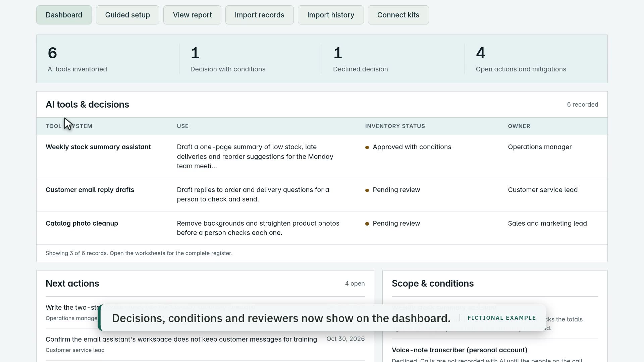Switch to Guided setup tab
644x362 pixels.
127,15
